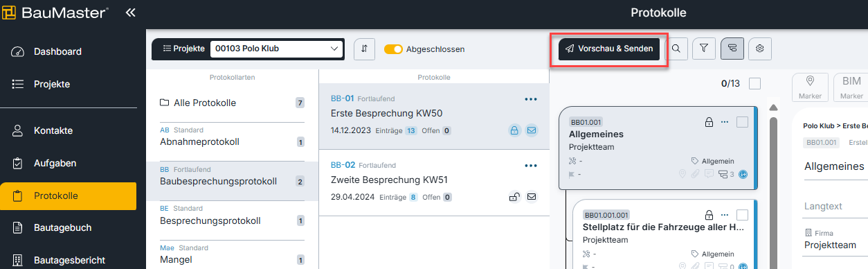Open the search magnifier in toolbar
Screen dimensions: 868x269
676,49
